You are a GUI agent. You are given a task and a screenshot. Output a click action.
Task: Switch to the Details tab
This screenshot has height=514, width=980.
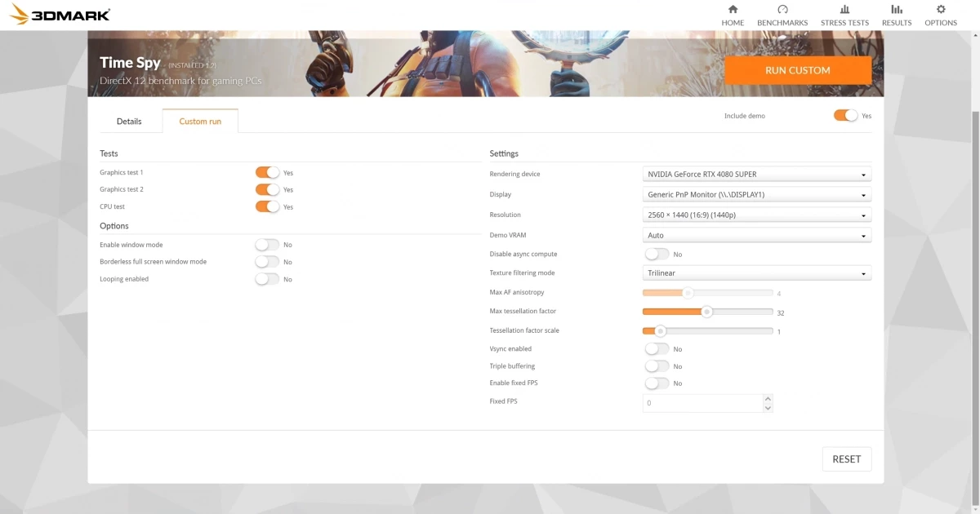129,122
